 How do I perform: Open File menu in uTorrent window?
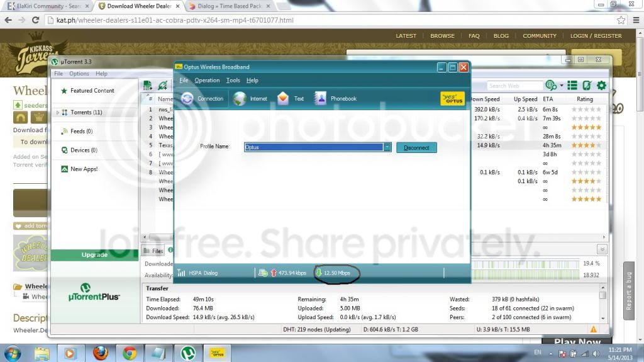(x=58, y=74)
